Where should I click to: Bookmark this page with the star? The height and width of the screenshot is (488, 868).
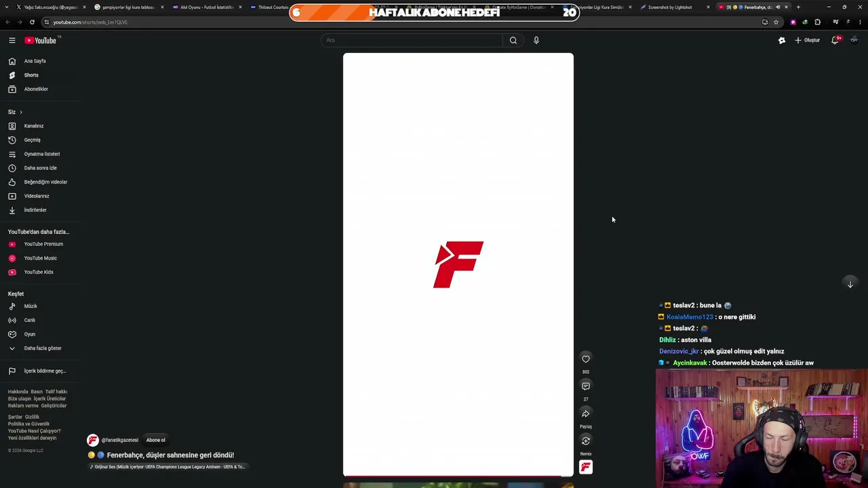point(776,22)
